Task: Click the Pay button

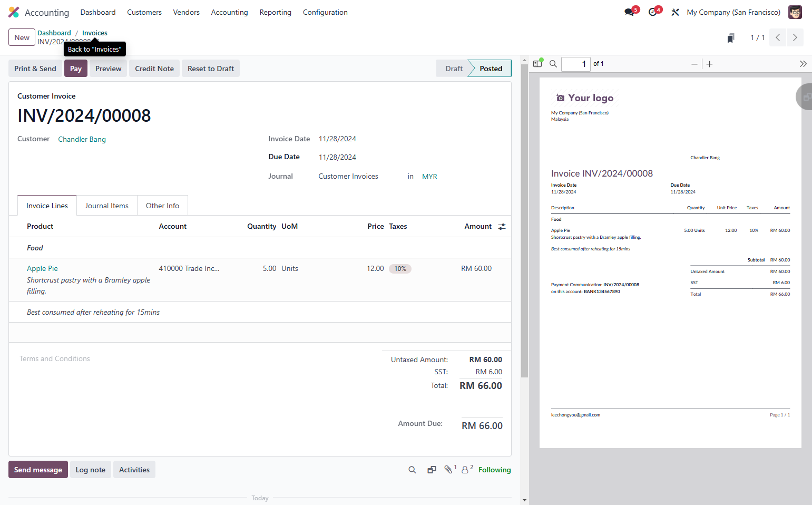Action: click(76, 69)
